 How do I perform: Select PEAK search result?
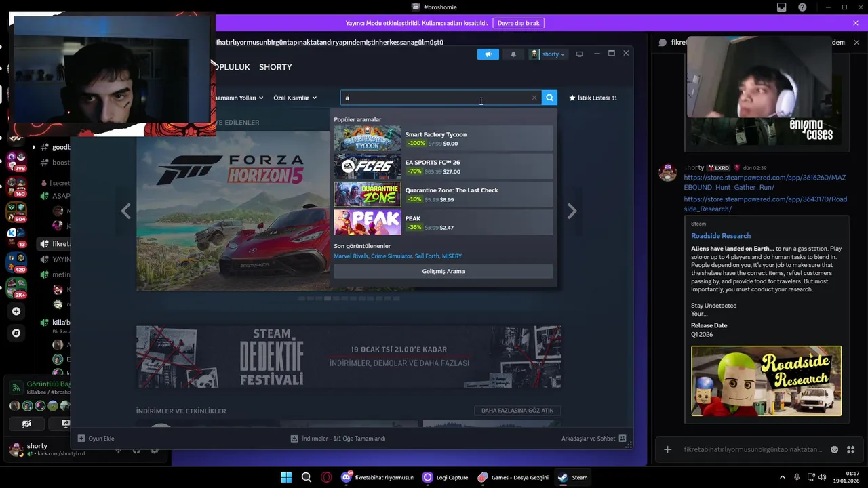(443, 222)
